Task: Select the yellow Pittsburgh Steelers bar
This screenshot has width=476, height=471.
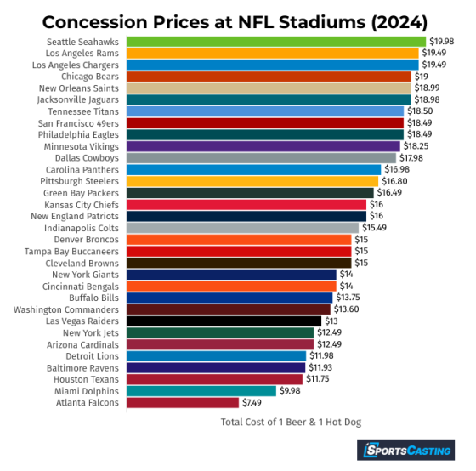Action: (x=252, y=181)
